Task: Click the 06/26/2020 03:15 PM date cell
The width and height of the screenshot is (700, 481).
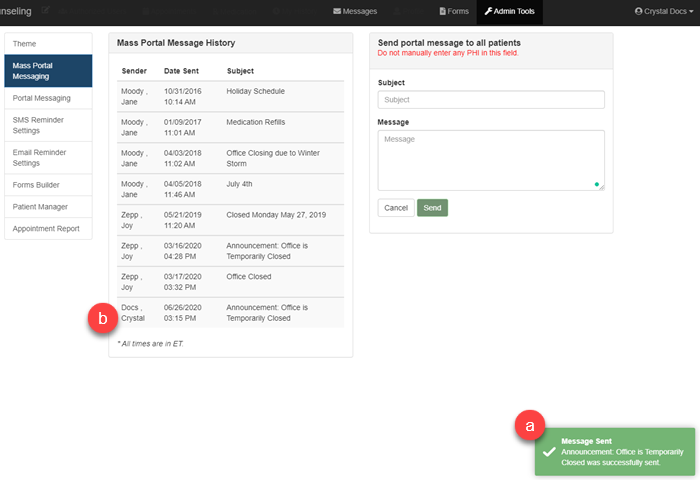Action: tap(183, 313)
